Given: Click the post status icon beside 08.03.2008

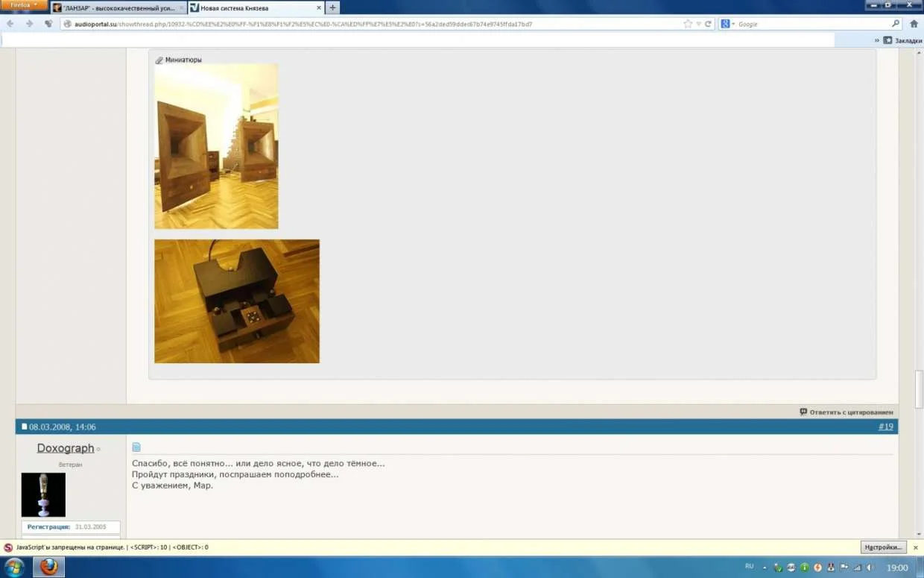Looking at the screenshot, I should [x=24, y=427].
